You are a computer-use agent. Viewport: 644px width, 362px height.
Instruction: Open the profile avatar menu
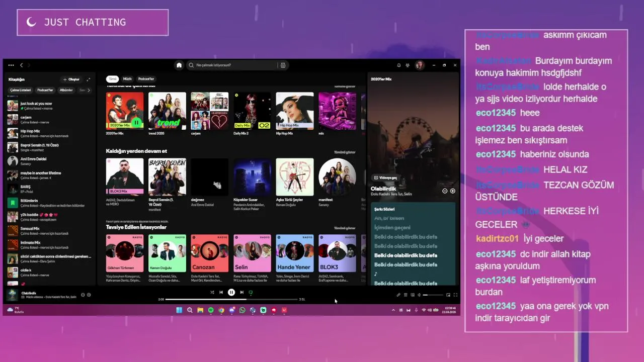[x=420, y=65]
